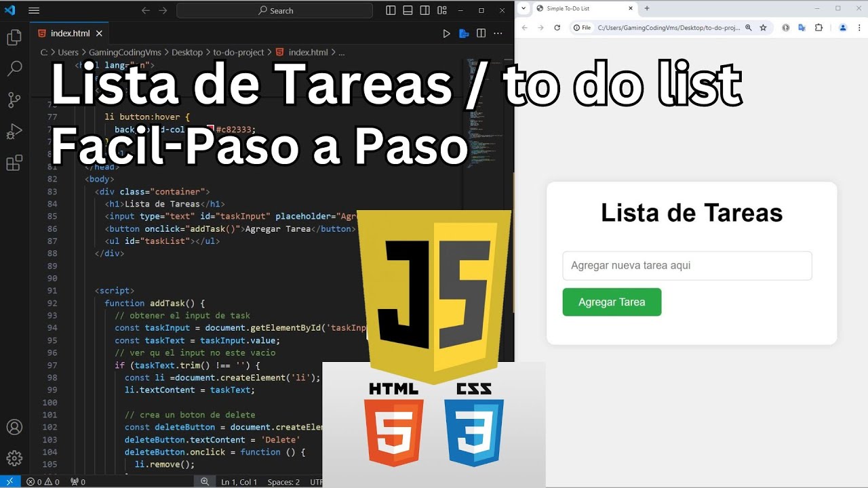Reload the page in Chrome
Image resolution: width=868 pixels, height=488 pixels.
[x=557, y=28]
